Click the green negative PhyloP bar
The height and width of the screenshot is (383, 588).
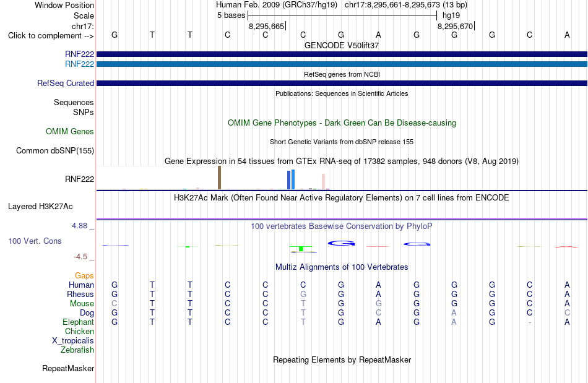tap(301, 249)
